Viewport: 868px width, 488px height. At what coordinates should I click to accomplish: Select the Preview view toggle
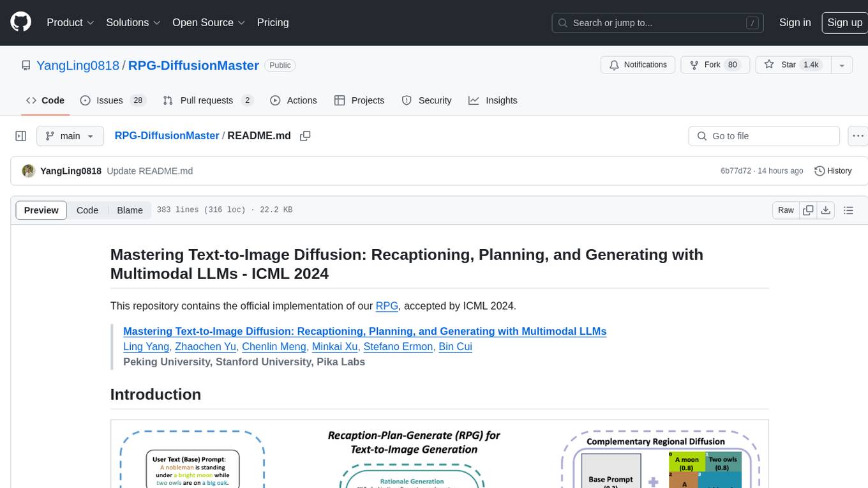41,210
